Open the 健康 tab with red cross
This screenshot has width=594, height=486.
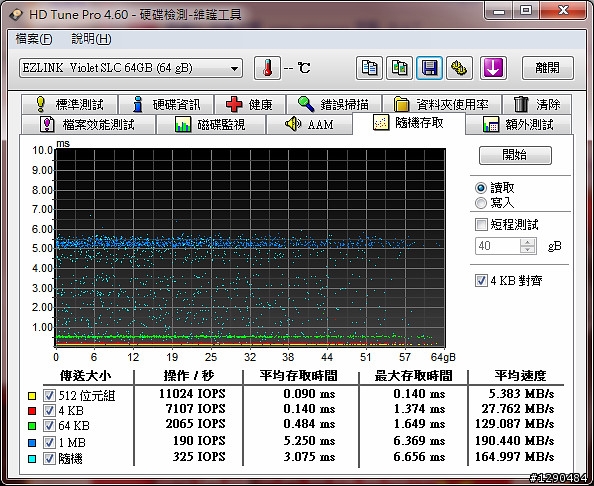tap(250, 104)
